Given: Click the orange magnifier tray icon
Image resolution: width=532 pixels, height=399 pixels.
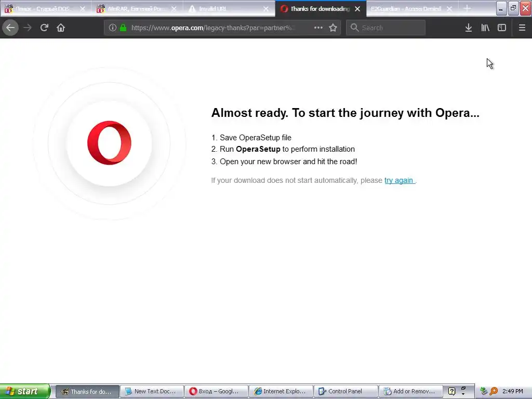Looking at the screenshot, I should 494,391.
